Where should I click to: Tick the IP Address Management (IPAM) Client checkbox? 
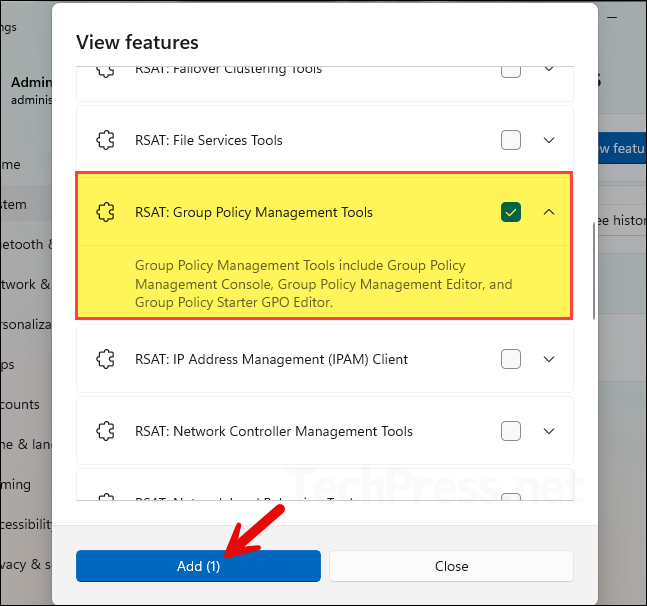(x=510, y=359)
